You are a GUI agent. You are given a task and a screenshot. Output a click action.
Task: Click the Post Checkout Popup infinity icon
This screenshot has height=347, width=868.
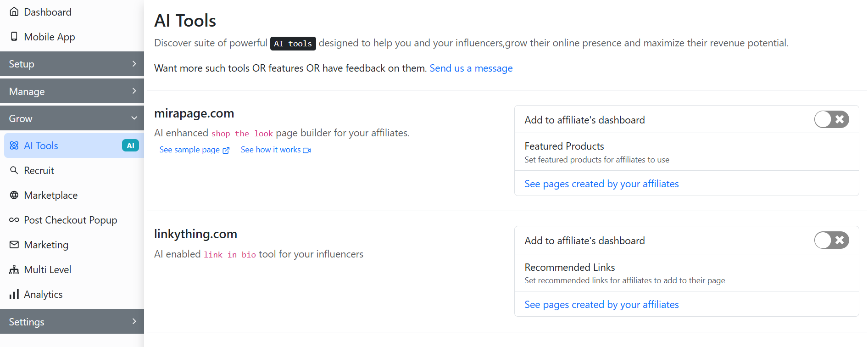14,220
